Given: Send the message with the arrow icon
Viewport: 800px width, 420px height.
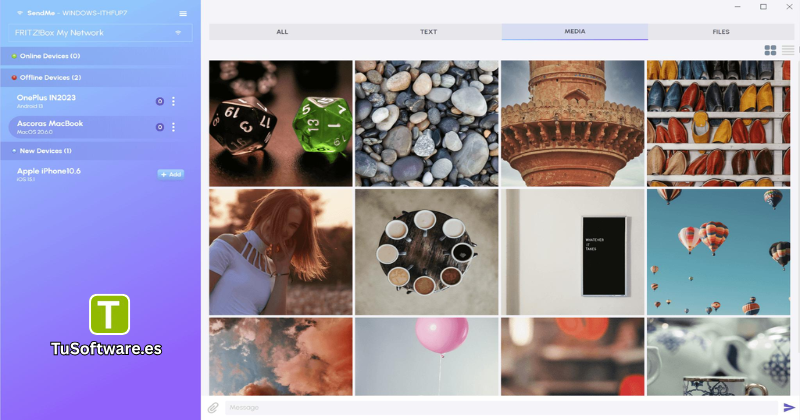Looking at the screenshot, I should [789, 407].
